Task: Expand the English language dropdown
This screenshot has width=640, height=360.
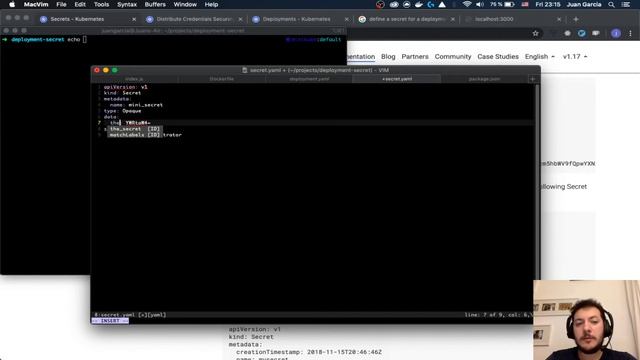Action: 540,56
